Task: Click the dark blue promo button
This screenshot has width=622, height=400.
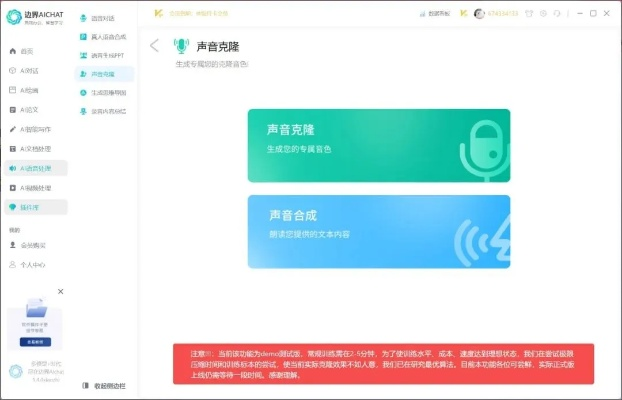Action: tap(35, 342)
